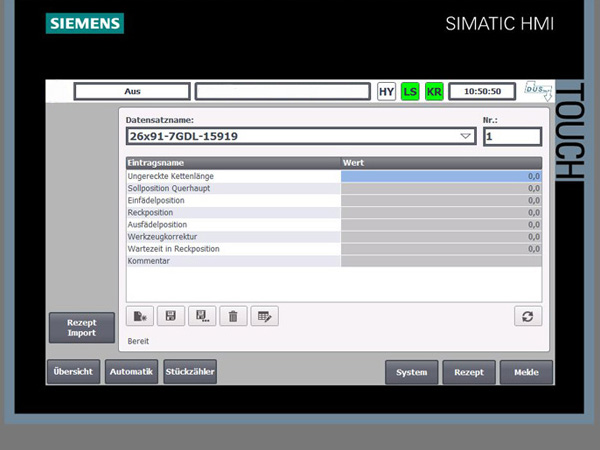Switch to the Automatik screen
Image resolution: width=600 pixels, height=450 pixels.
click(x=131, y=372)
